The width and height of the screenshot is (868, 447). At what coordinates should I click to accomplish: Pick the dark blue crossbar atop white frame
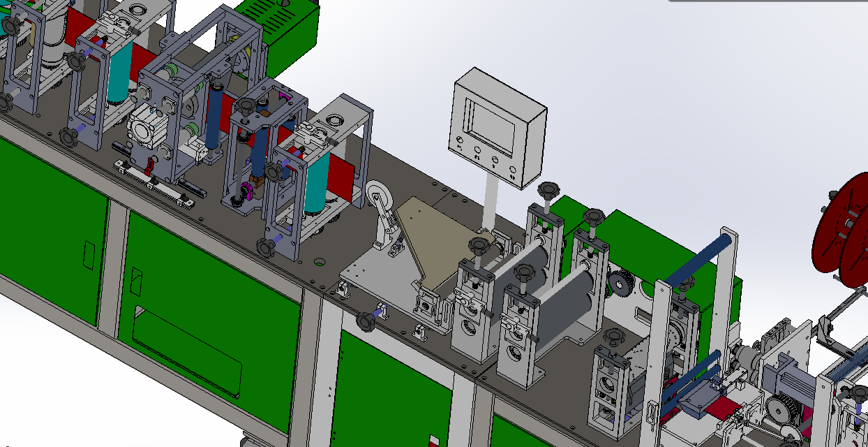(700, 260)
